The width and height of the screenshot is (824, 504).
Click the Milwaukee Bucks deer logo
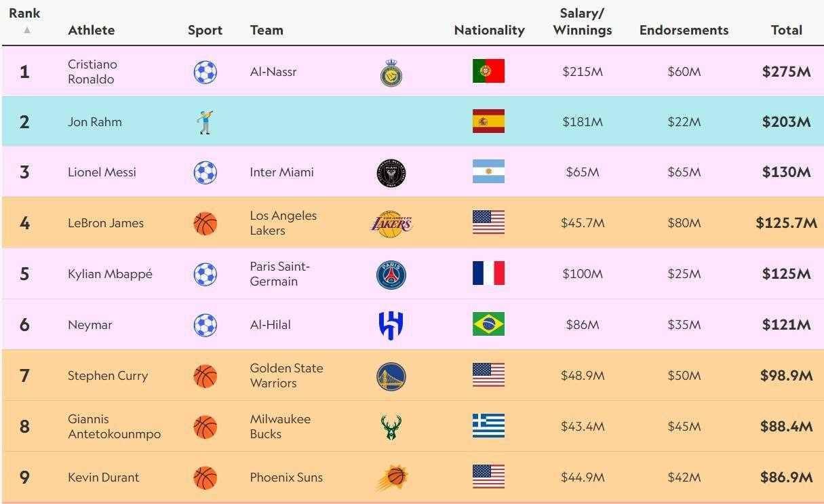point(391,427)
